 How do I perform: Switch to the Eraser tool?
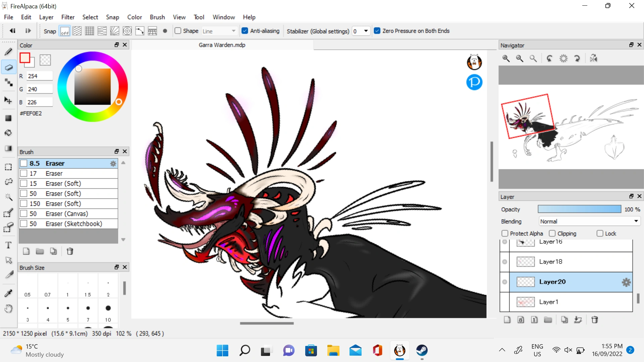click(8, 67)
